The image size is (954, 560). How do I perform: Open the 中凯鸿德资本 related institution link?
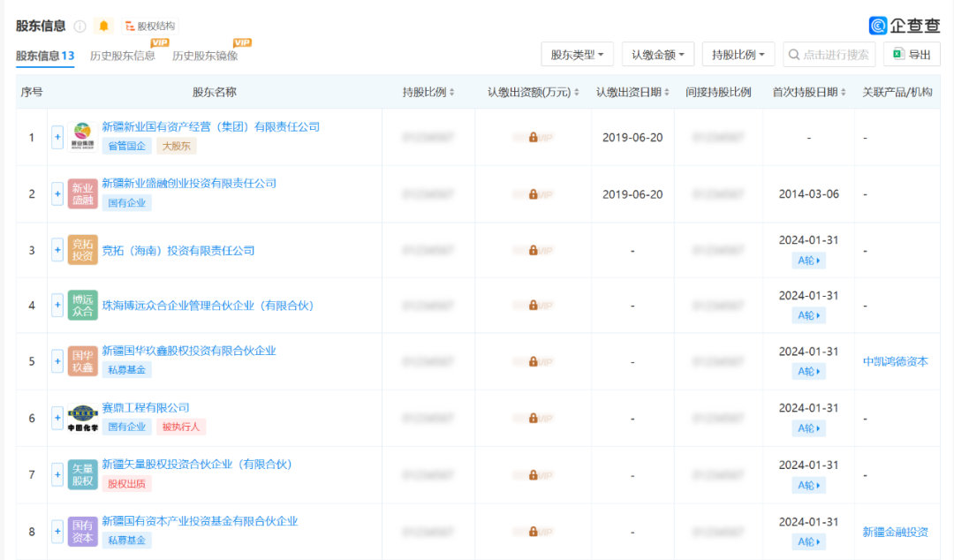(x=895, y=361)
